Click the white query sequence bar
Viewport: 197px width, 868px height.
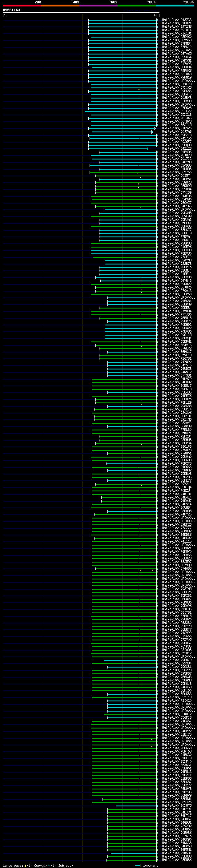[x=81, y=12]
